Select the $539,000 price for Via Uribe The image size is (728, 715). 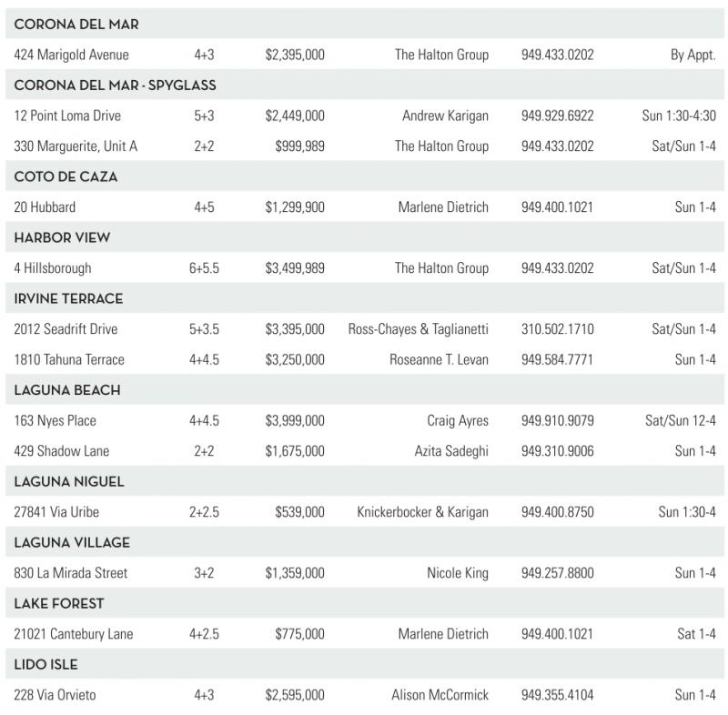click(x=299, y=512)
